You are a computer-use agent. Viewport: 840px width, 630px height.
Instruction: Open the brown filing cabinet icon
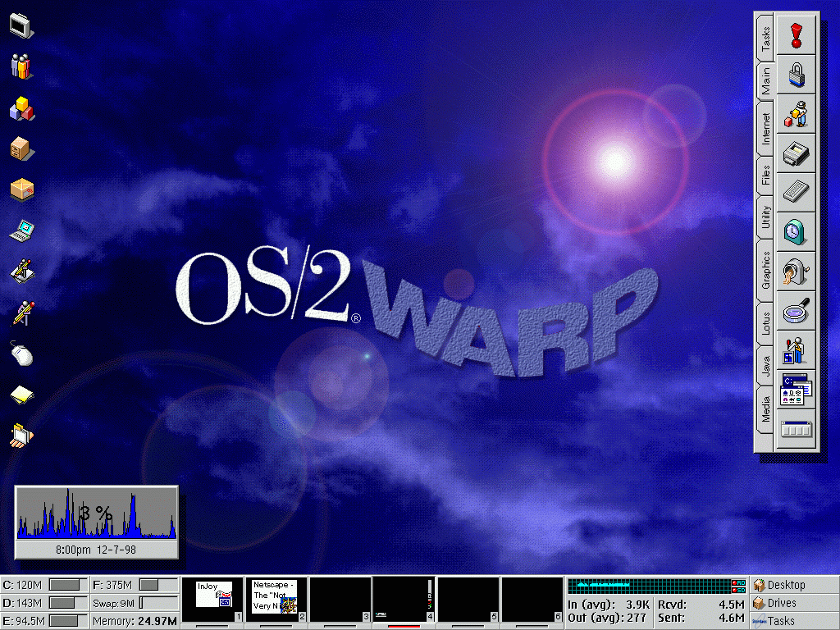[x=22, y=148]
